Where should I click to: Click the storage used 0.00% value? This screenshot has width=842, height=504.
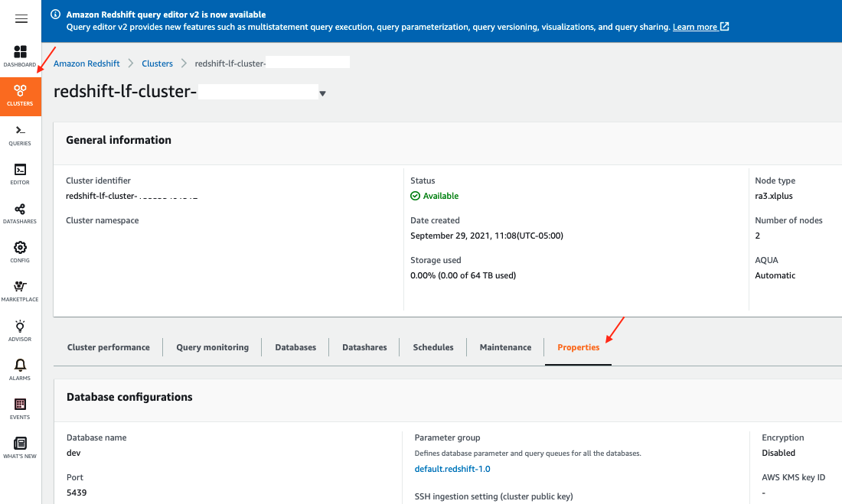[x=463, y=275]
